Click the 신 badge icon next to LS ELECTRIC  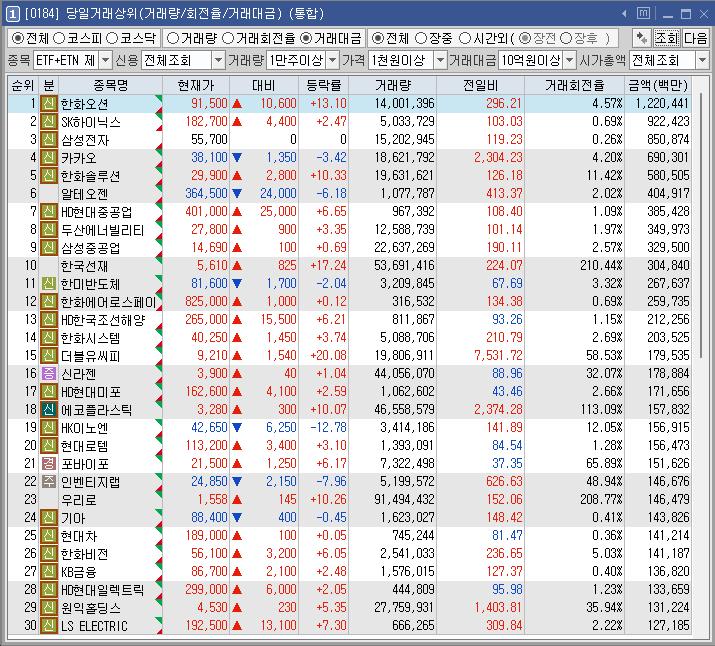pyautogui.click(x=48, y=625)
